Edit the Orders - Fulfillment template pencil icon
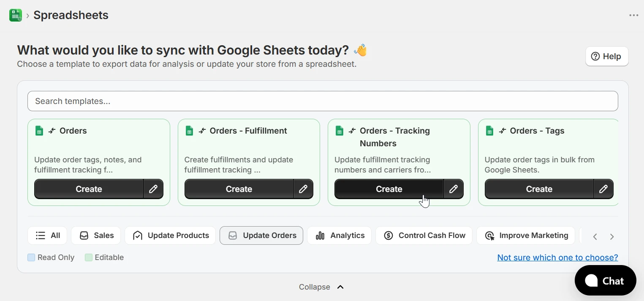Screen dimensions: 644x301 (x=303, y=189)
